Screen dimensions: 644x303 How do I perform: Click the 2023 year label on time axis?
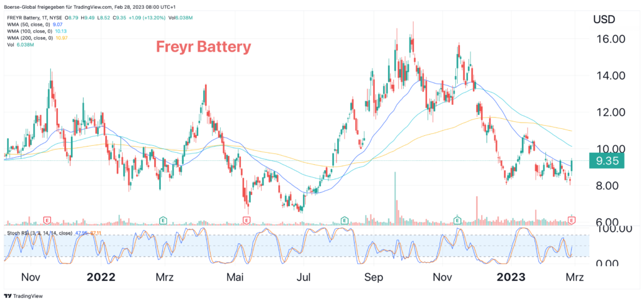point(511,277)
